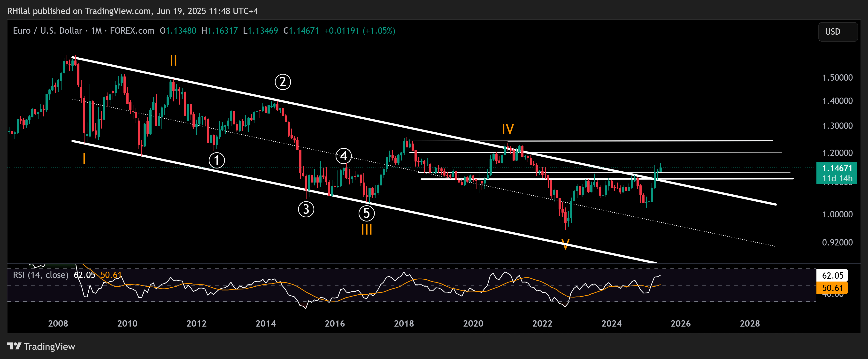Click the RHilal published header text
868x359 pixels.
(132, 11)
